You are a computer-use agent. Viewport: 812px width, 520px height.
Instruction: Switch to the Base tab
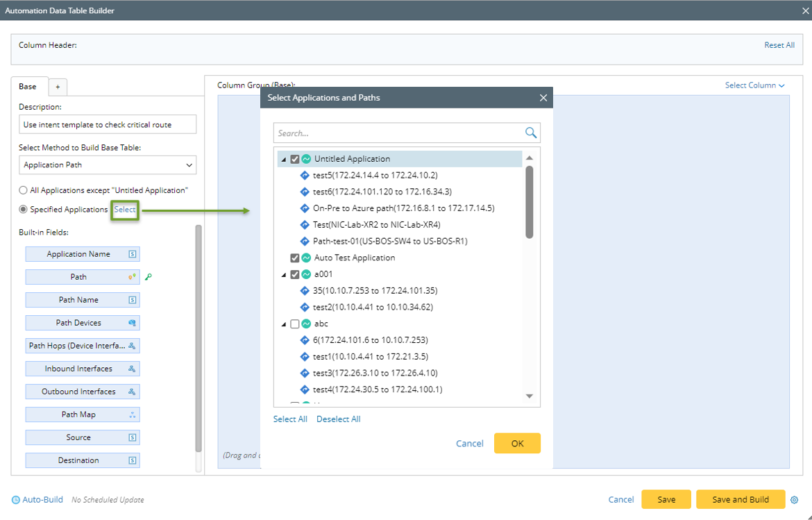point(28,87)
